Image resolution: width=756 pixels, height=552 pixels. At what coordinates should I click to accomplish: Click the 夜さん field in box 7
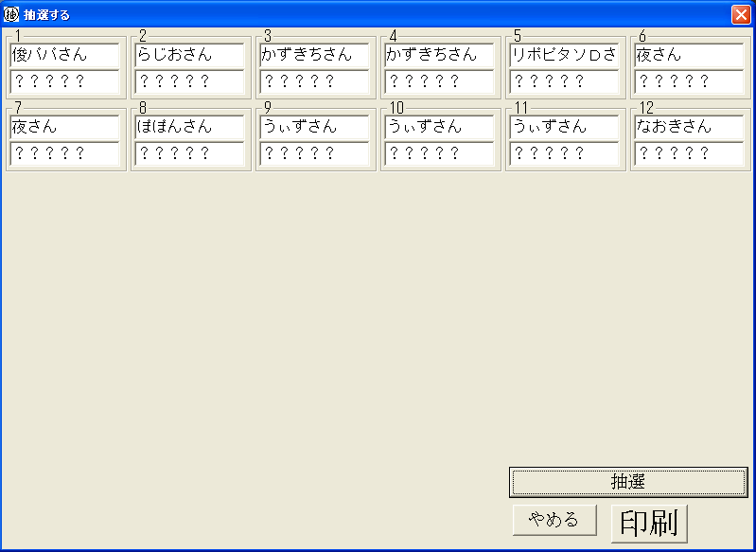pyautogui.click(x=64, y=128)
